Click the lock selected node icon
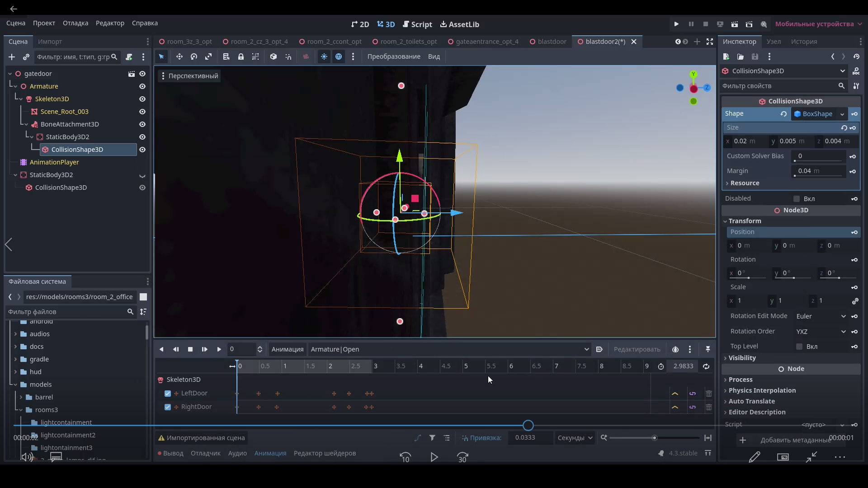Image resolution: width=868 pixels, height=488 pixels. click(241, 56)
